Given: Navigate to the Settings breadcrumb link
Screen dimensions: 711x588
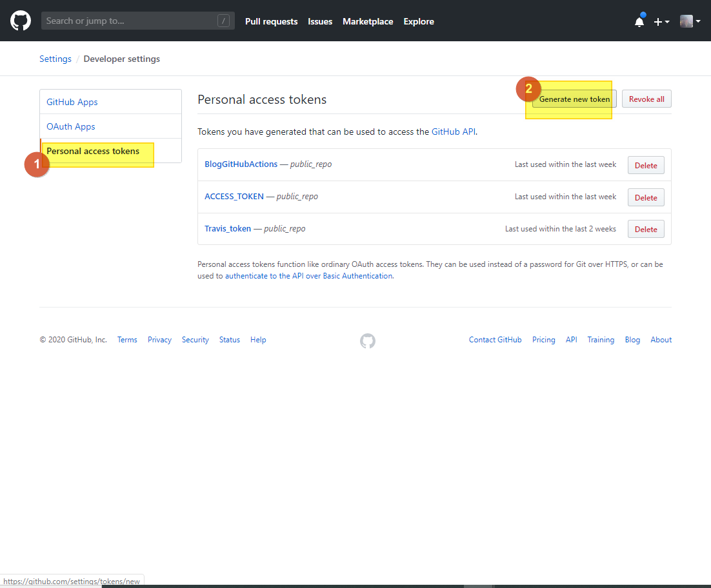Looking at the screenshot, I should coord(55,59).
